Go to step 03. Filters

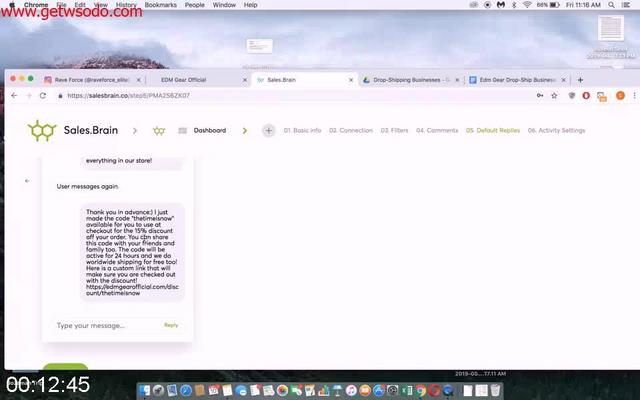point(394,131)
